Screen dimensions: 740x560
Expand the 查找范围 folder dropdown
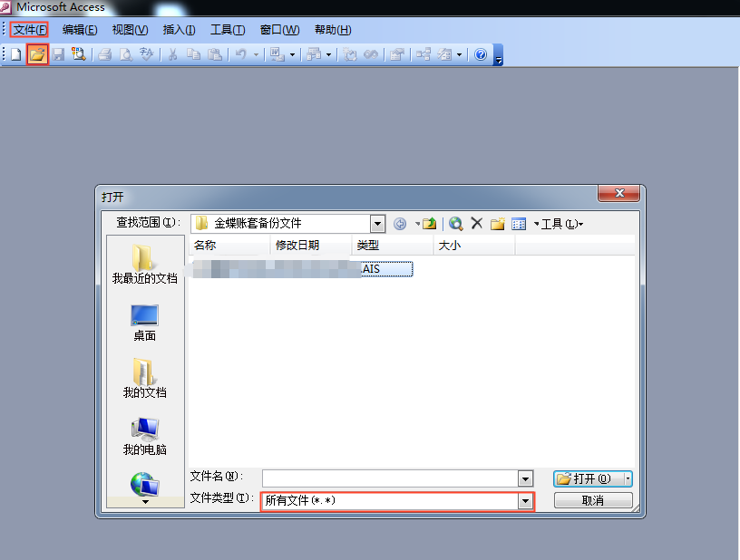pos(377,224)
